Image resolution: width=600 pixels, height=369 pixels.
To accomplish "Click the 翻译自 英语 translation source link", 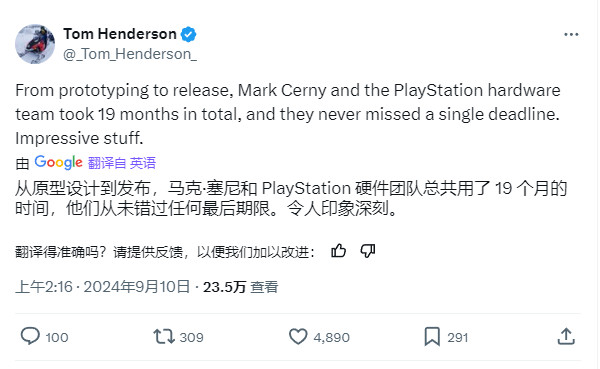I will 122,163.
